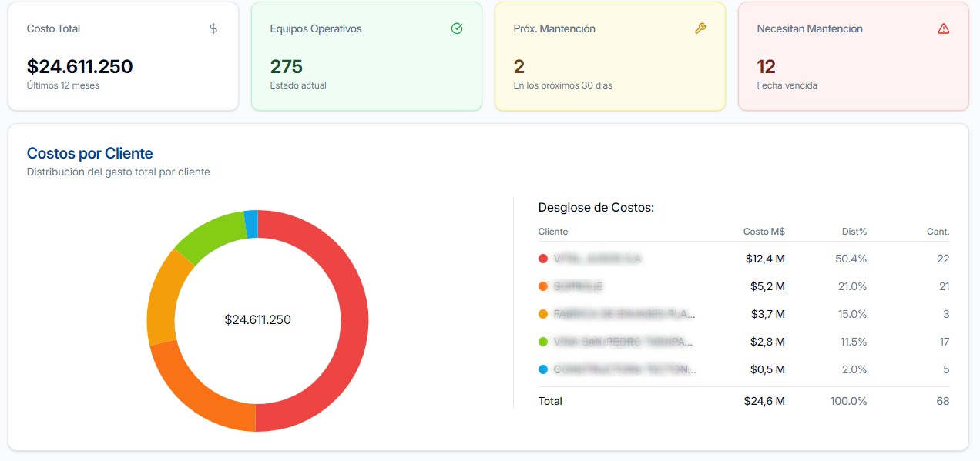Click the green bullet beside Viña San Pedro row

point(543,342)
